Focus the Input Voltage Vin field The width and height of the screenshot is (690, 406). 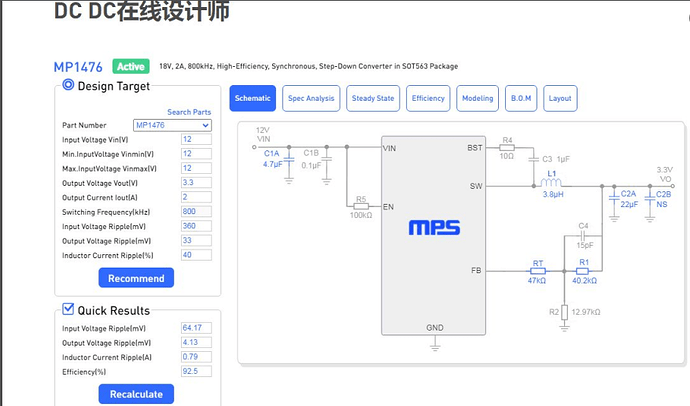[x=196, y=139]
